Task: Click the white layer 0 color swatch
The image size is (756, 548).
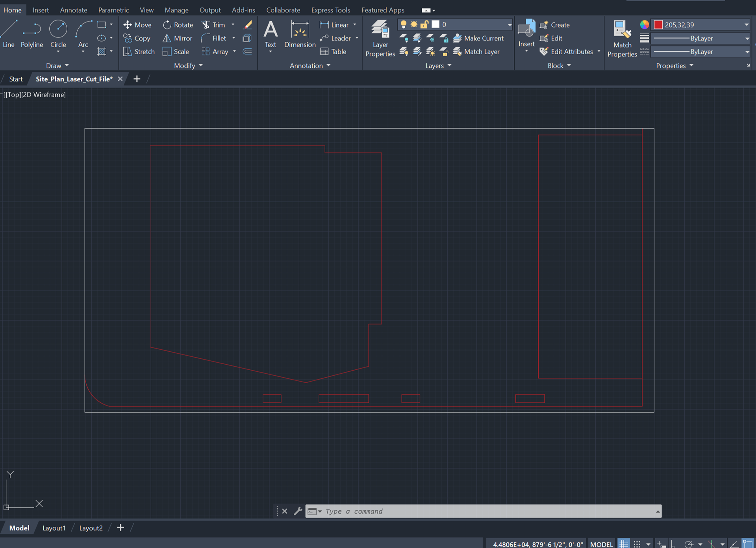Action: 435,24
